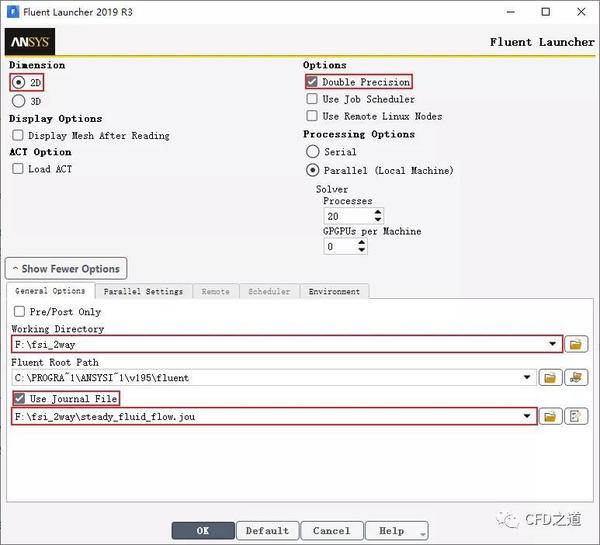Select Serial processing option
Viewport: 600px width, 545px height.
[313, 152]
